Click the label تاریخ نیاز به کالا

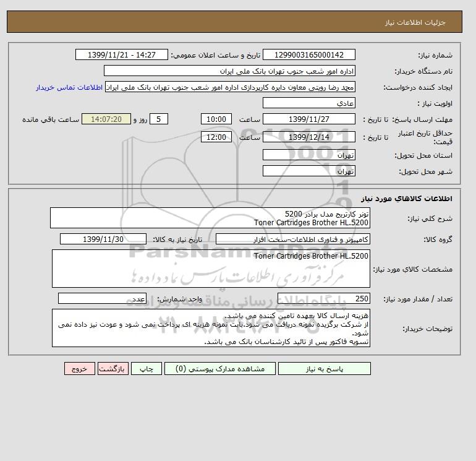(177, 239)
